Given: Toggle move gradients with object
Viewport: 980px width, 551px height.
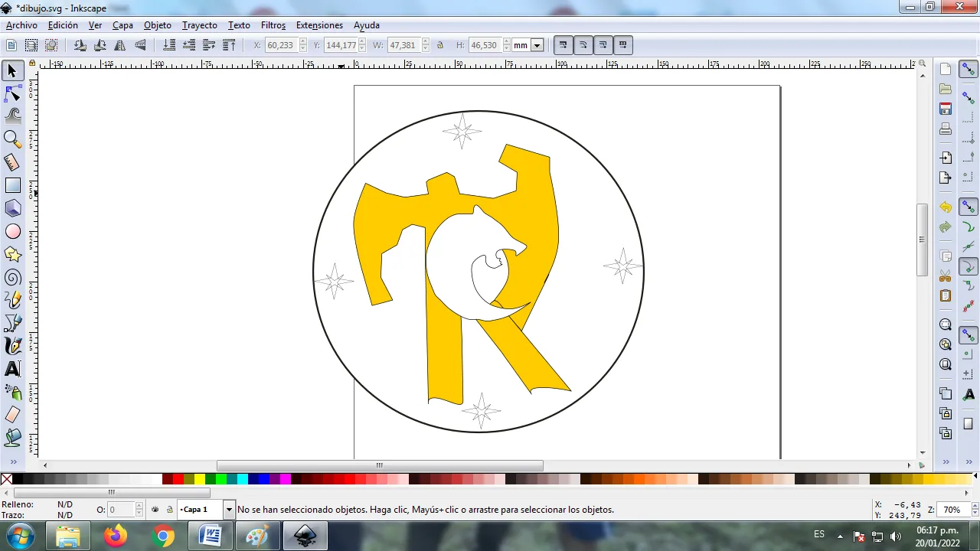Looking at the screenshot, I should pyautogui.click(x=603, y=45).
